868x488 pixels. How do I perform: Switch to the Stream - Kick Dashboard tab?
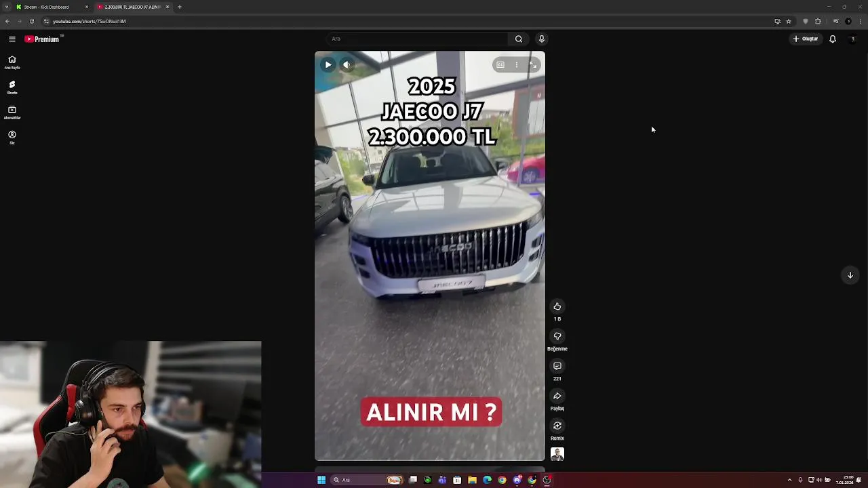(x=51, y=7)
